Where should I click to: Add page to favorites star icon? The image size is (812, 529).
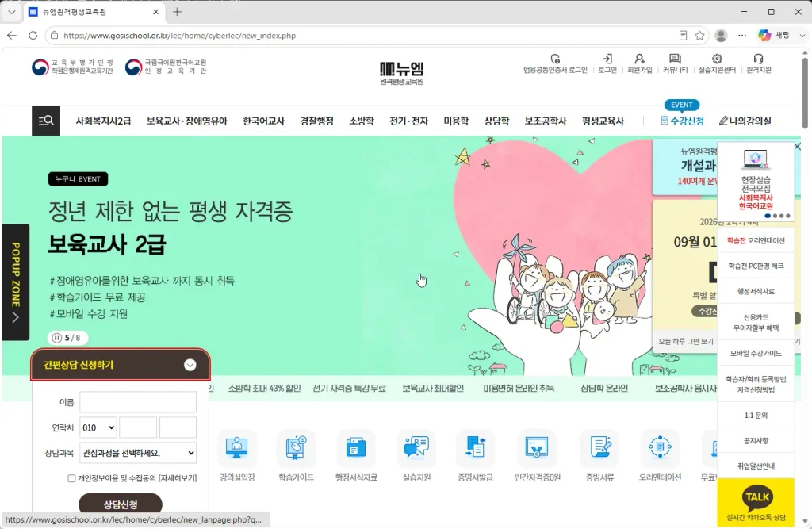(x=699, y=35)
